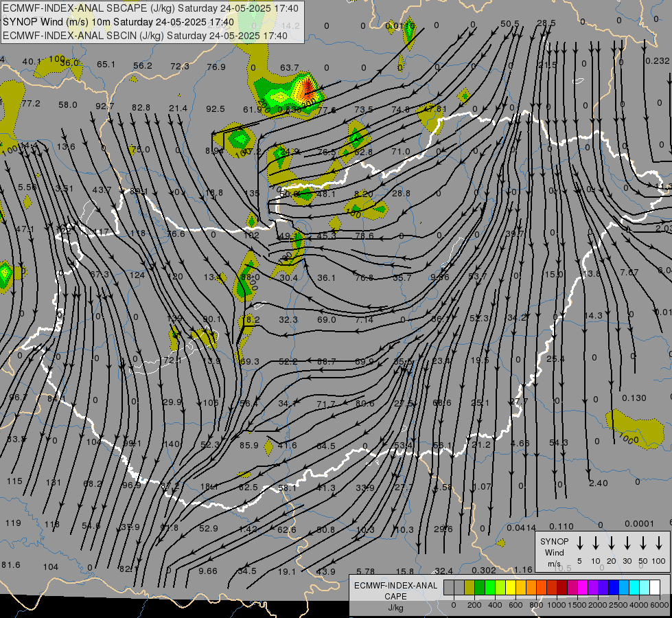Click the 10 m/s wind arrow in legend
The image size is (672, 618).
596,543
